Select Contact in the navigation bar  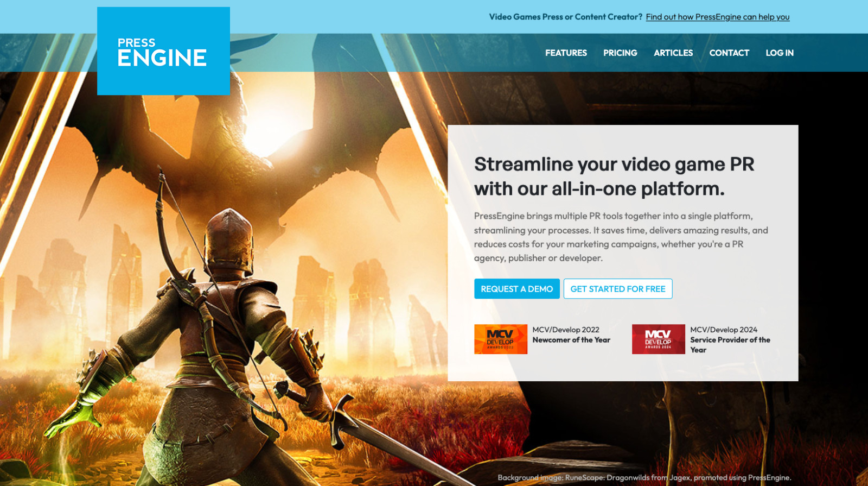(x=729, y=53)
